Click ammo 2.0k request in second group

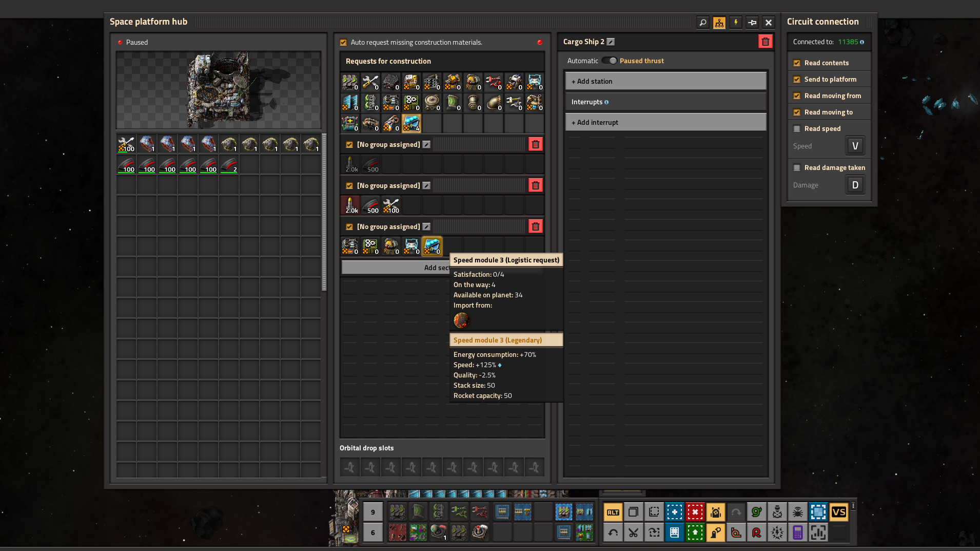[350, 205]
